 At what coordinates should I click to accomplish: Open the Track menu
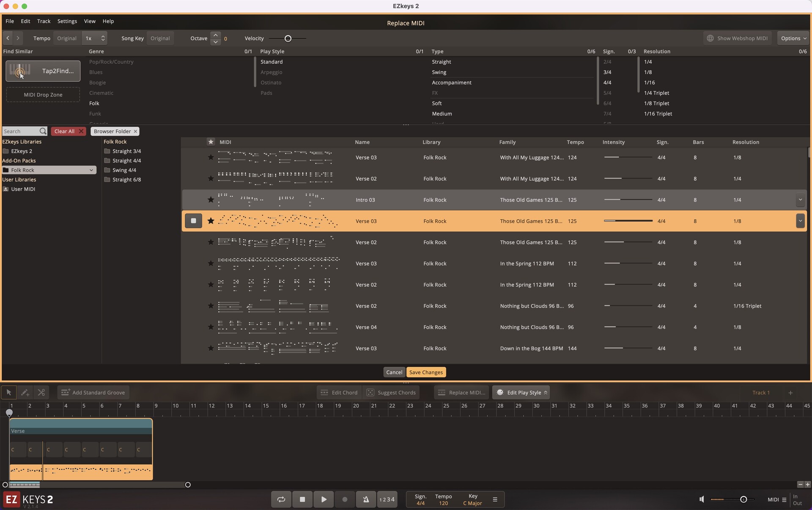pos(44,21)
